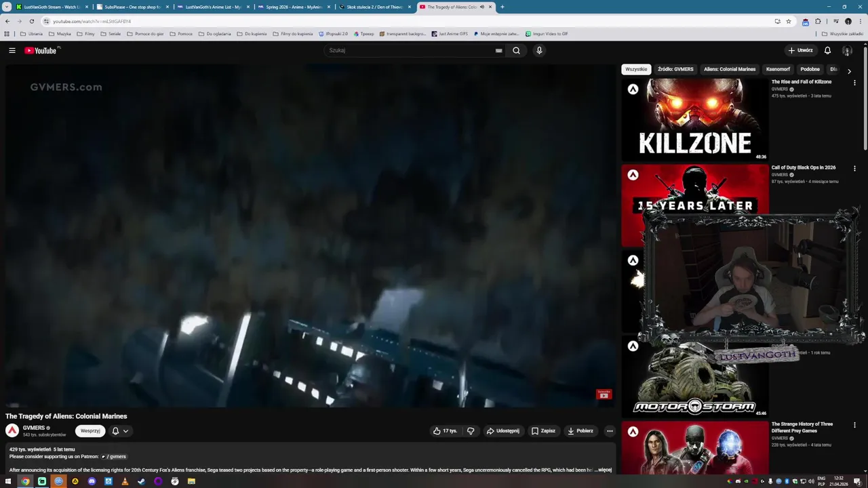Open Call of Duty Black Ops in 2026 title
Image resolution: width=868 pixels, height=488 pixels.
tap(803, 167)
